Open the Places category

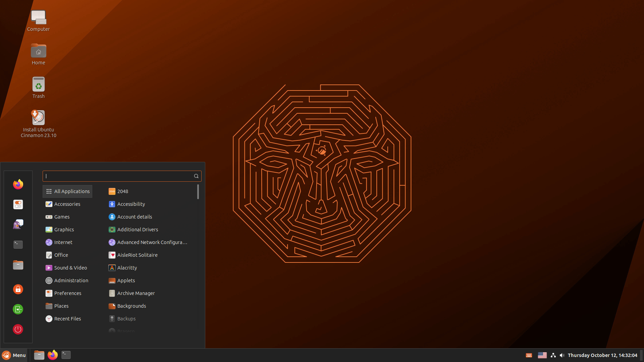pyautogui.click(x=67, y=306)
